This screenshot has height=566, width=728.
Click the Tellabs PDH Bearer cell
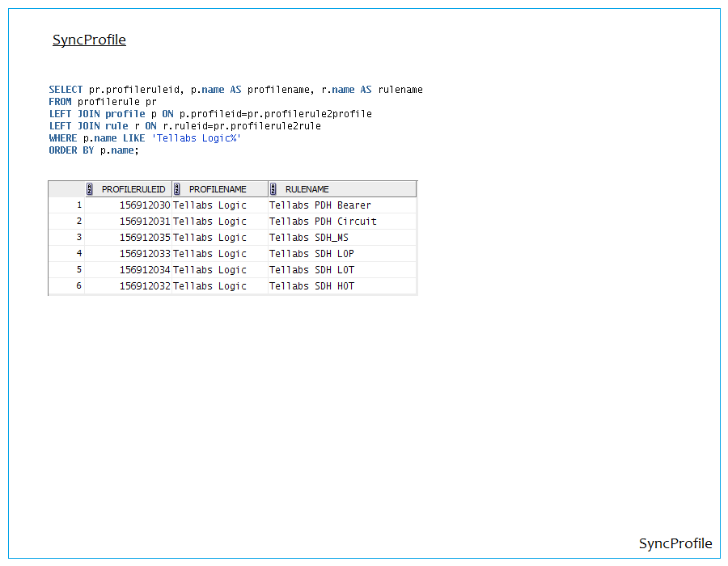pyautogui.click(x=320, y=205)
